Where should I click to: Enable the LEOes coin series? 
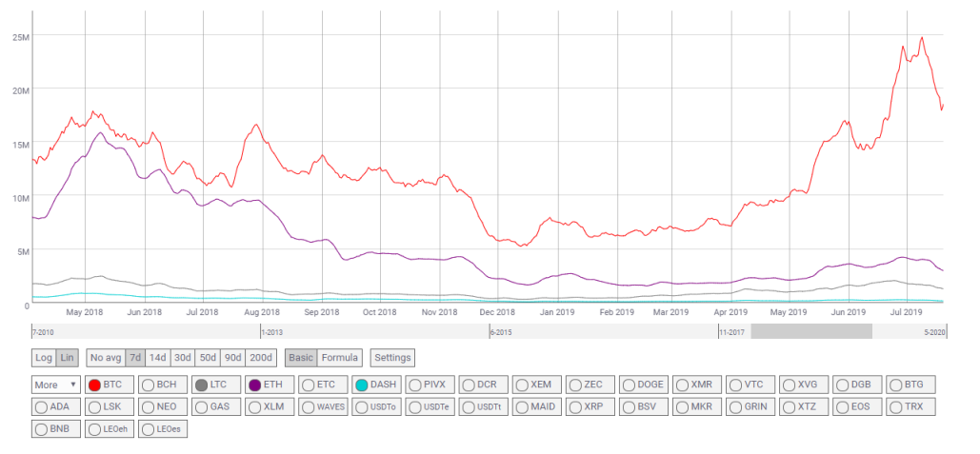coord(161,429)
